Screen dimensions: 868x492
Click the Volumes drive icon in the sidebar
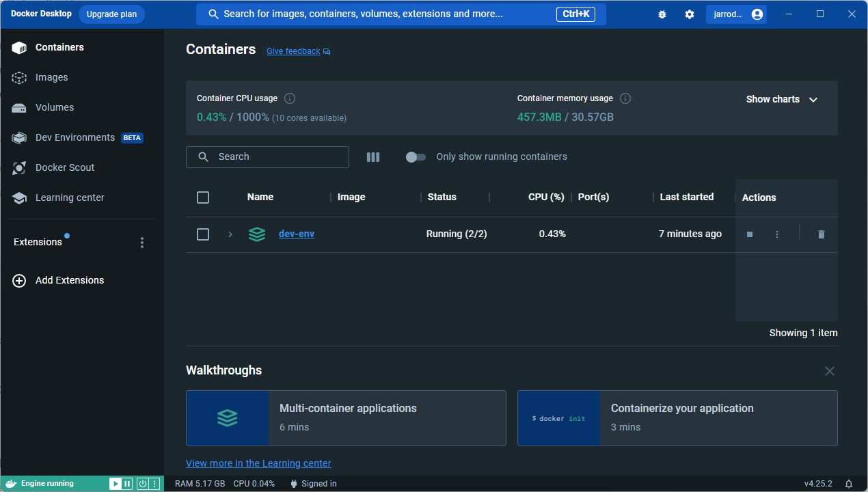19,108
